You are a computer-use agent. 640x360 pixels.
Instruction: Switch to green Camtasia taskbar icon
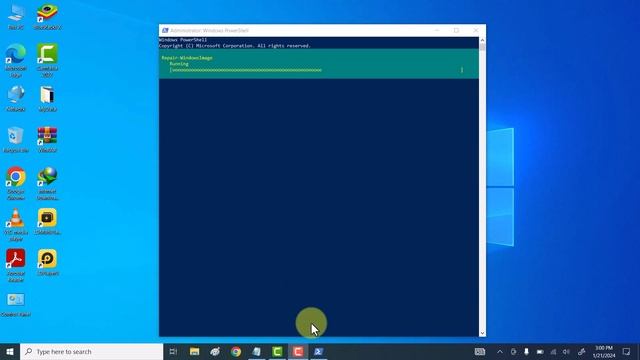coord(277,351)
